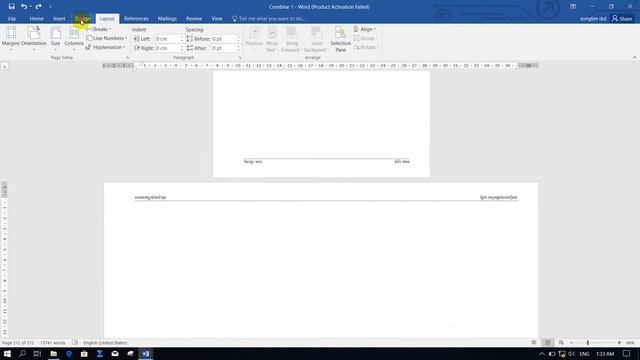Screen dimensions: 640x360
Task: Switch to the References tab
Action: point(136,19)
